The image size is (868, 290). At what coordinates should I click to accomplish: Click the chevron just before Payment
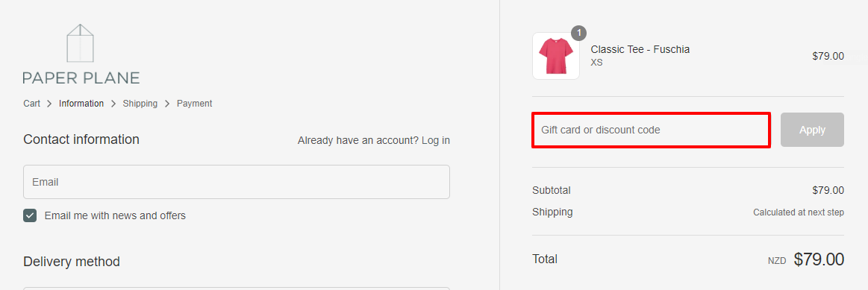click(x=167, y=104)
